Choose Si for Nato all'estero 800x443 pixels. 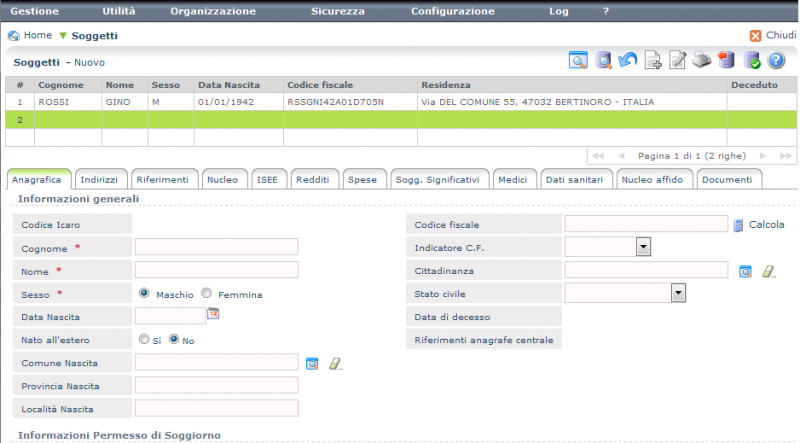[x=145, y=339]
